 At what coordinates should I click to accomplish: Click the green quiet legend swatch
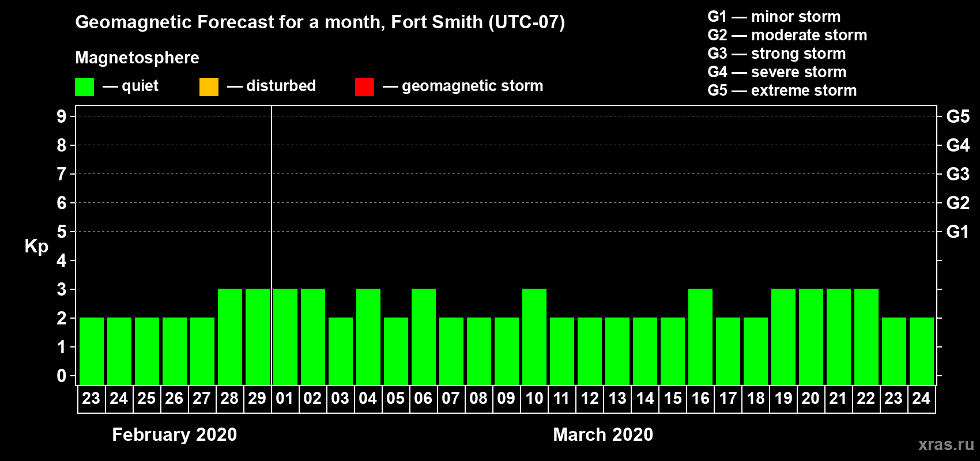point(84,87)
